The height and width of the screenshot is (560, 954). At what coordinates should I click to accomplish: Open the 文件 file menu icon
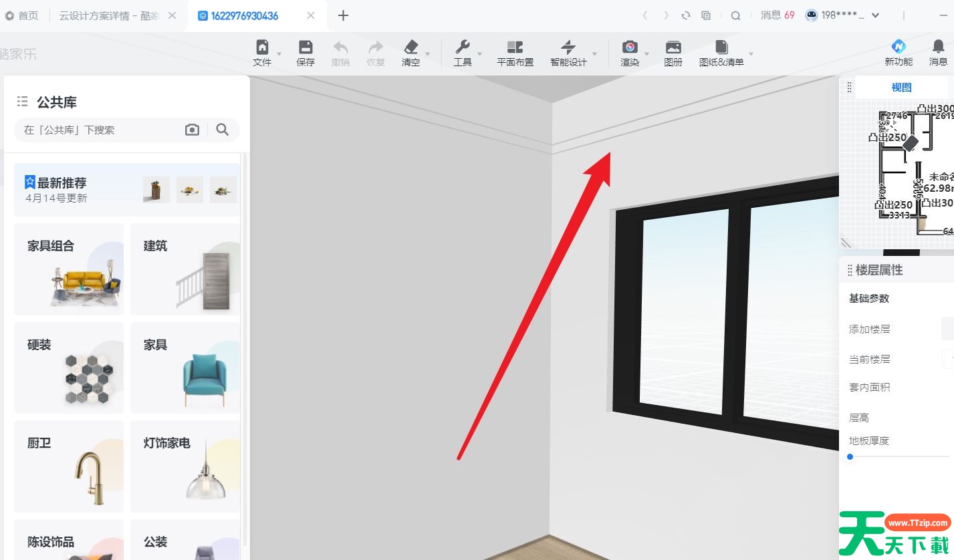coord(262,47)
